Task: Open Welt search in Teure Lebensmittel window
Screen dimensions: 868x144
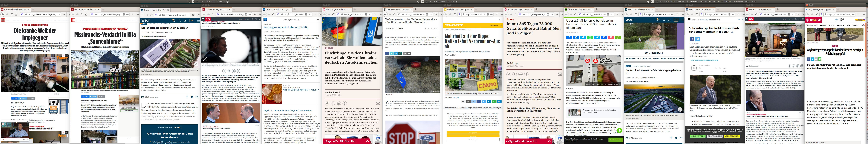Action: point(180,21)
